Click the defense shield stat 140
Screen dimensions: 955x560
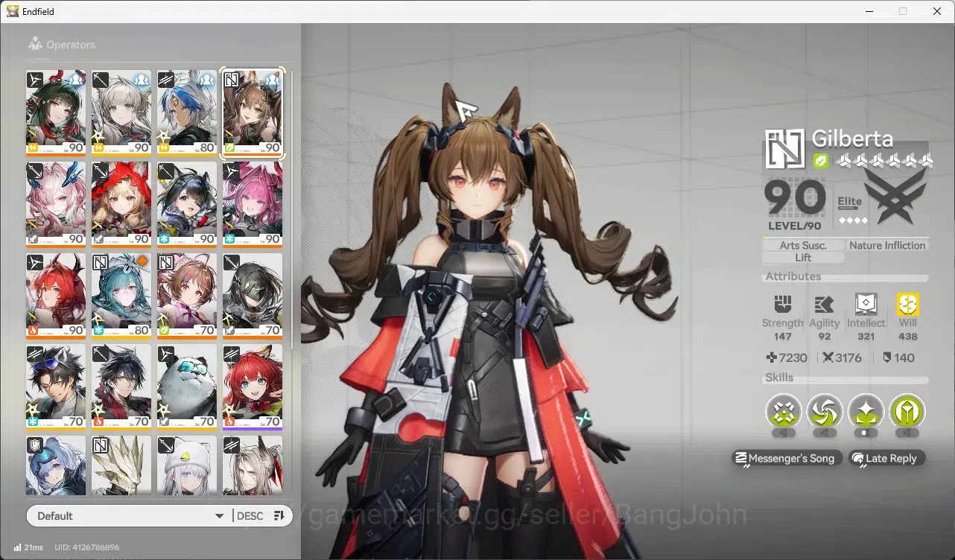pyautogui.click(x=898, y=357)
